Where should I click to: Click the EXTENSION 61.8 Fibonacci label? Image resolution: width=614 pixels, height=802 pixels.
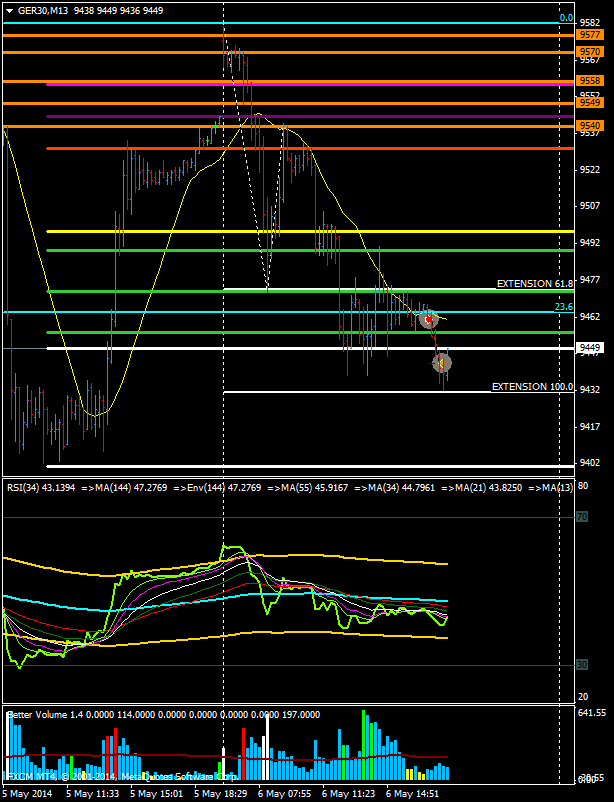(x=534, y=284)
